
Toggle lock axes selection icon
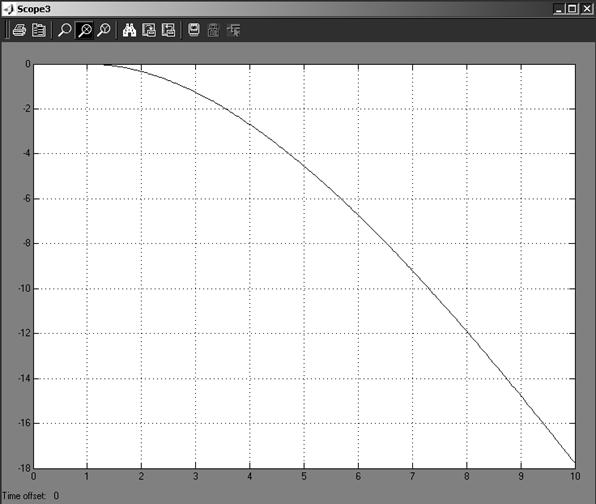(213, 30)
